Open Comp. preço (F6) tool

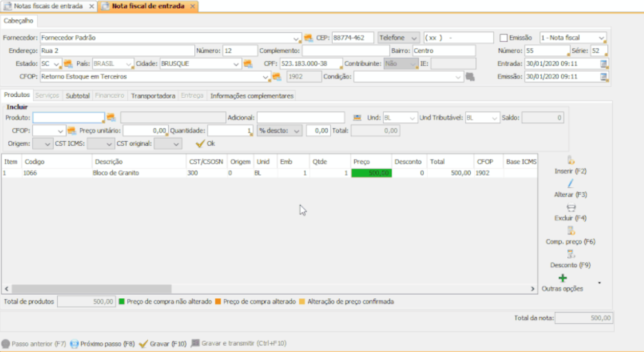[571, 231]
